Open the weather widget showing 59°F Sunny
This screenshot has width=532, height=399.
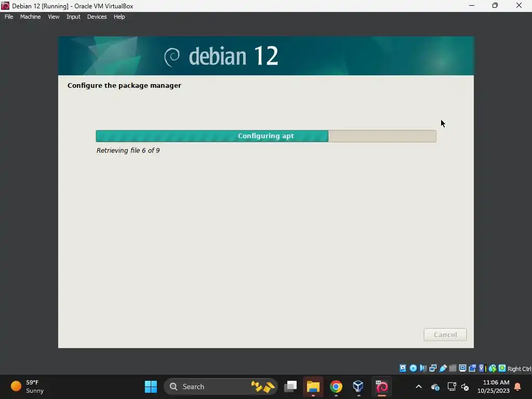(x=28, y=387)
